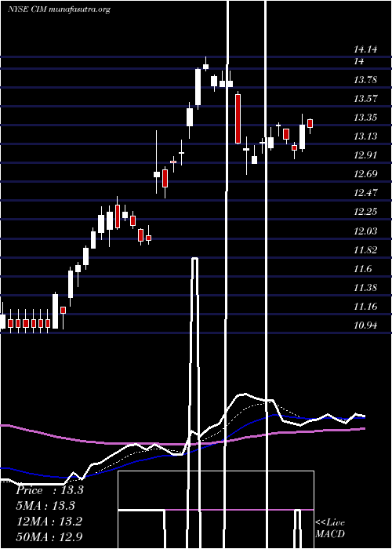Click the 5MA : 13.3 readout

pos(45,506)
